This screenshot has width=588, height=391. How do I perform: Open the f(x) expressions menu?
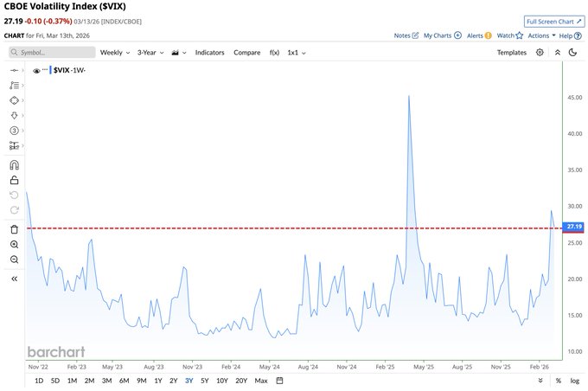274,53
